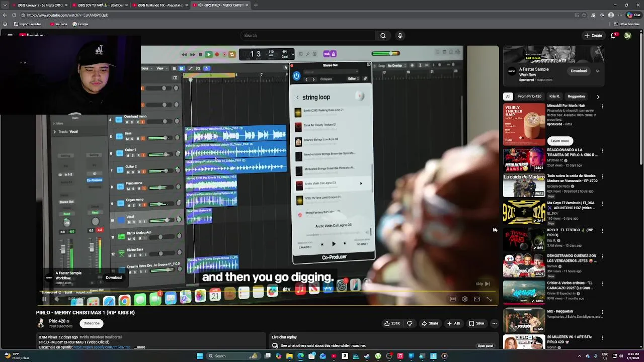Open the Create menu
Viewport: 644px width, 362px height.
[593, 36]
